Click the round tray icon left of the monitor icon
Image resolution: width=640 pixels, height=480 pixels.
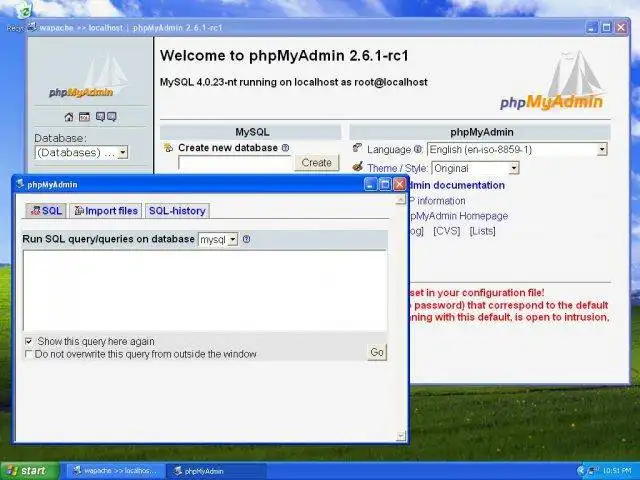point(581,471)
